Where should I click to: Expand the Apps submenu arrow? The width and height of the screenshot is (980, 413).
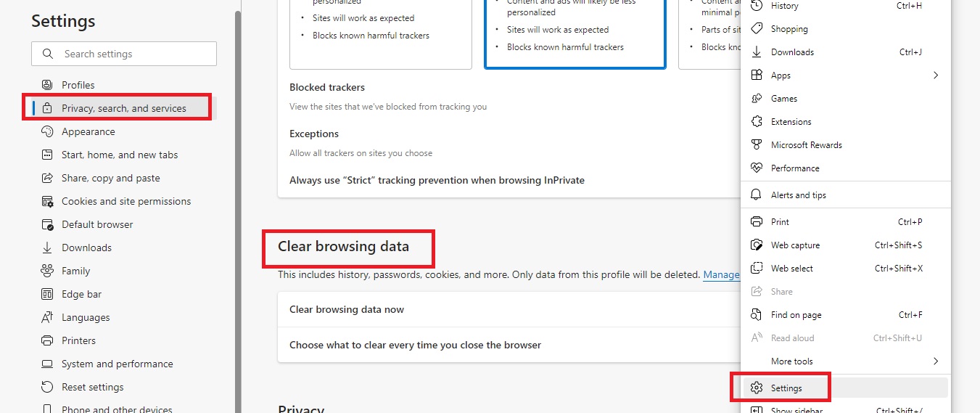click(x=936, y=75)
